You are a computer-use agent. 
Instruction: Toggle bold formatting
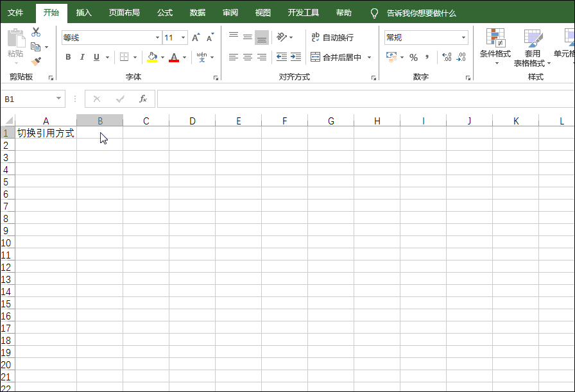click(x=68, y=57)
